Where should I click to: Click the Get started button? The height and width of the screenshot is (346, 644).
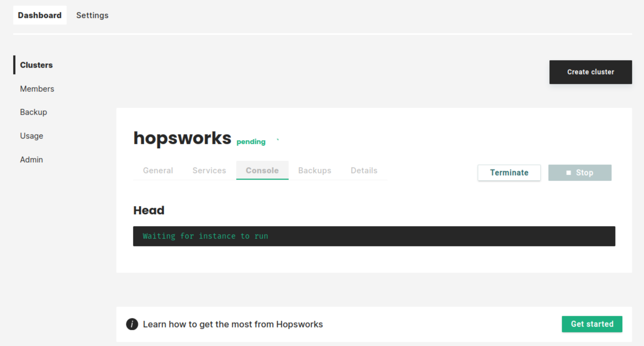click(x=592, y=324)
